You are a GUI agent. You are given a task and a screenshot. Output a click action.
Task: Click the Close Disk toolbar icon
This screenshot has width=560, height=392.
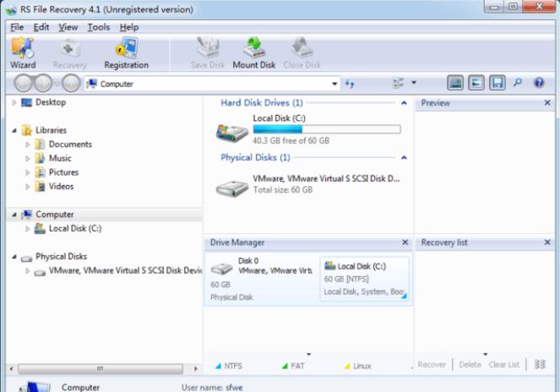(x=302, y=53)
